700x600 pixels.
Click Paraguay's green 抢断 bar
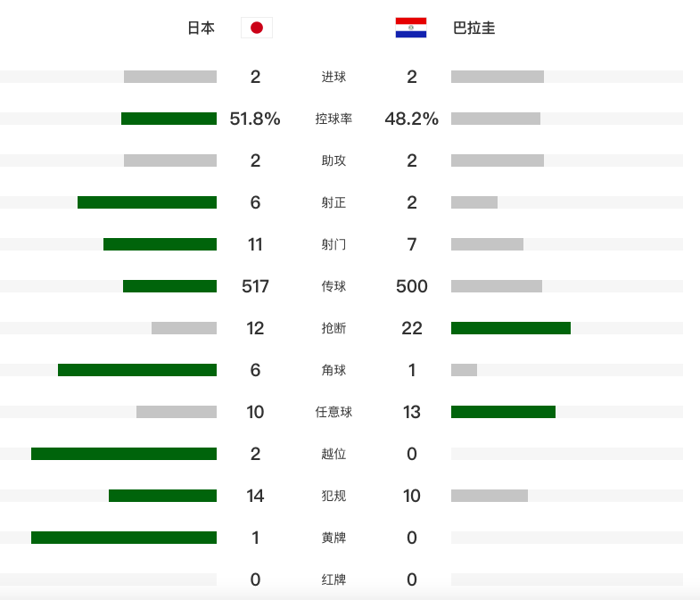click(510, 328)
